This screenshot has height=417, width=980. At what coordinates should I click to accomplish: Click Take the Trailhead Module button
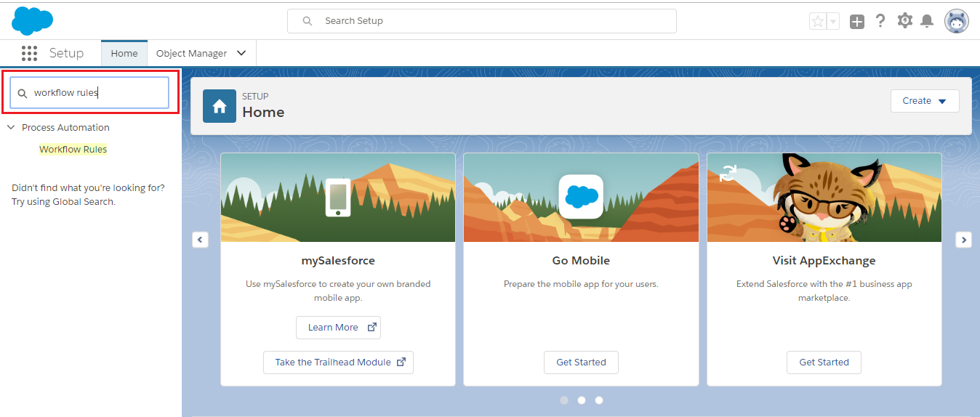pos(338,362)
